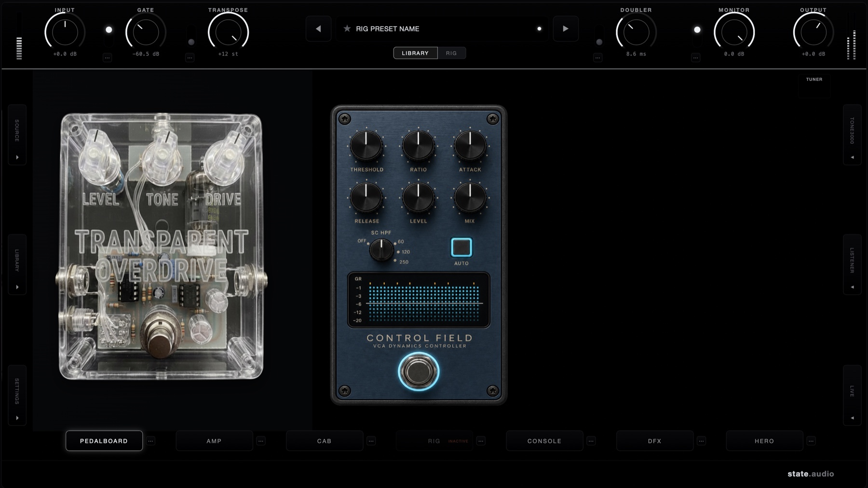The width and height of the screenshot is (868, 488).
Task: Click the previous preset arrow
Action: click(318, 29)
